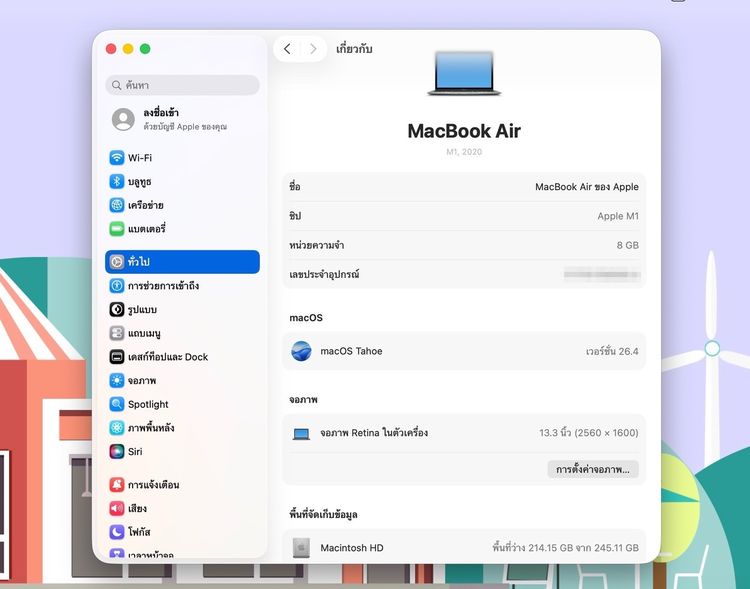The width and height of the screenshot is (750, 589).
Task: Open the แบตเตอรี่ battery icon
Action: click(x=117, y=229)
